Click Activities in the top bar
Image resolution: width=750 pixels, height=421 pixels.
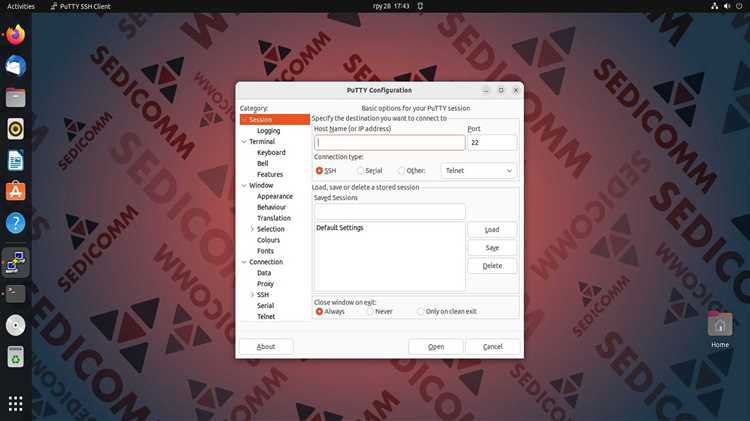coord(21,6)
